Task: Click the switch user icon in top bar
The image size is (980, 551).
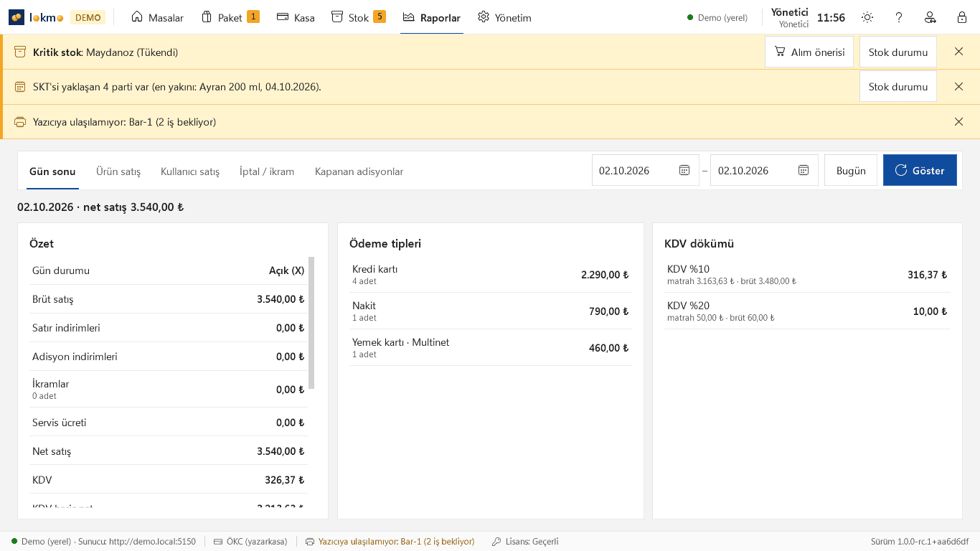Action: click(x=930, y=17)
